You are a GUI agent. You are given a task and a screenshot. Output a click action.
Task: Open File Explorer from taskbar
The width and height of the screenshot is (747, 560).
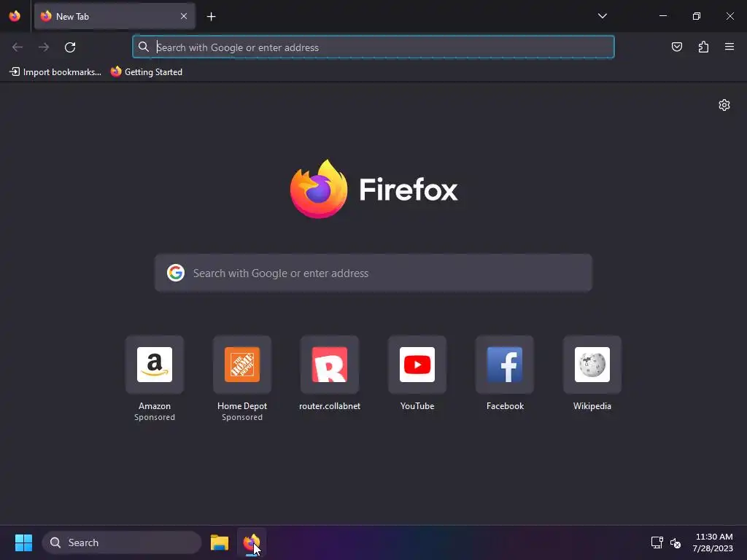[x=220, y=542]
